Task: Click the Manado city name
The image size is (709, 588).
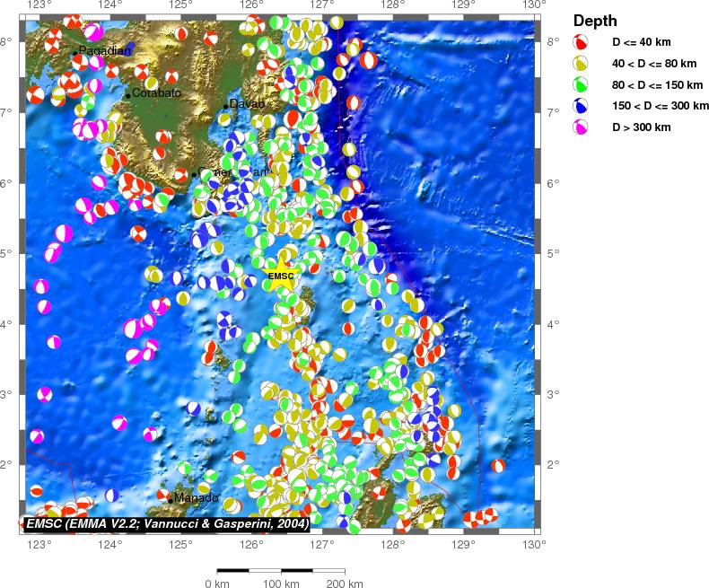Action: point(196,498)
